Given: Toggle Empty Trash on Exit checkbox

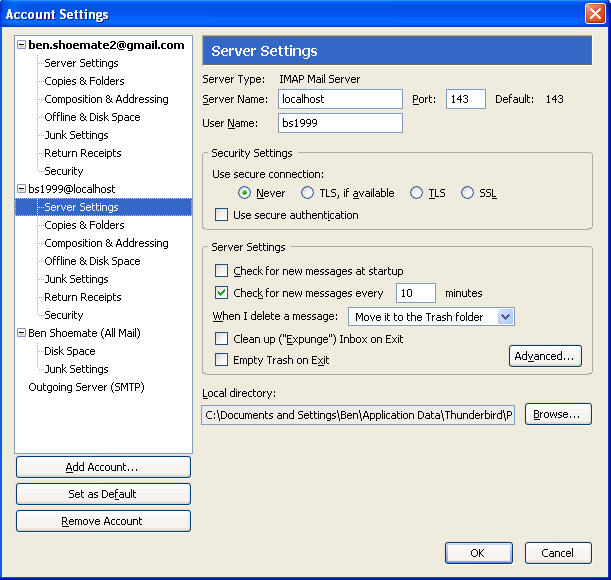Looking at the screenshot, I should [x=221, y=360].
